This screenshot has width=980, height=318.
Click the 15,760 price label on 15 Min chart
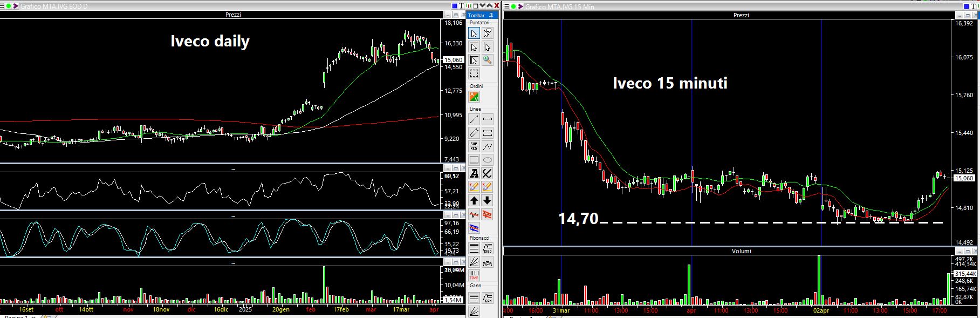point(963,95)
